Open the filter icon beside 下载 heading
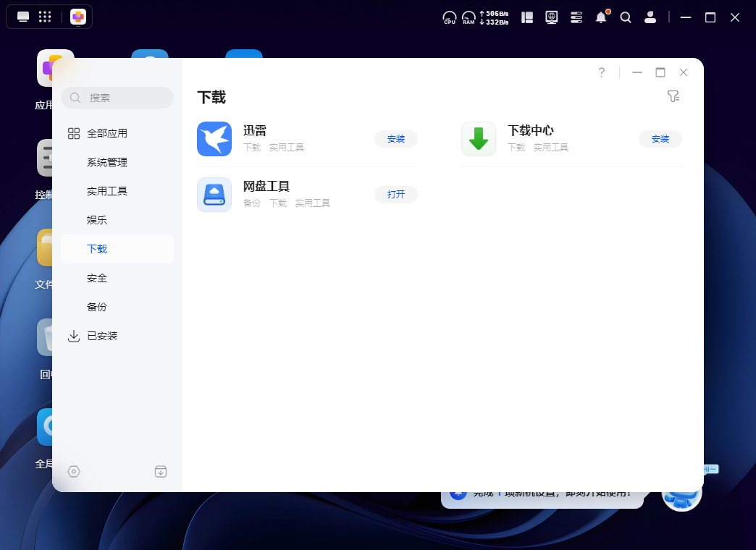This screenshot has width=756, height=550. tap(673, 96)
